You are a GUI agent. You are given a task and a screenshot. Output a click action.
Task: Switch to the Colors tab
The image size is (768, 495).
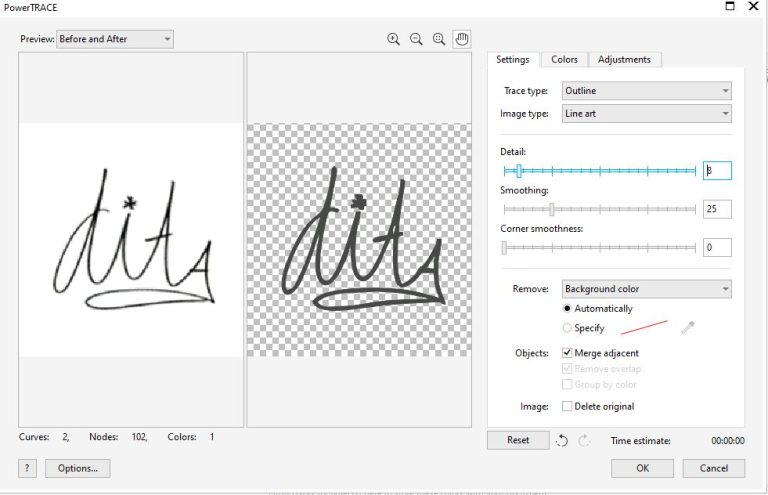click(564, 60)
